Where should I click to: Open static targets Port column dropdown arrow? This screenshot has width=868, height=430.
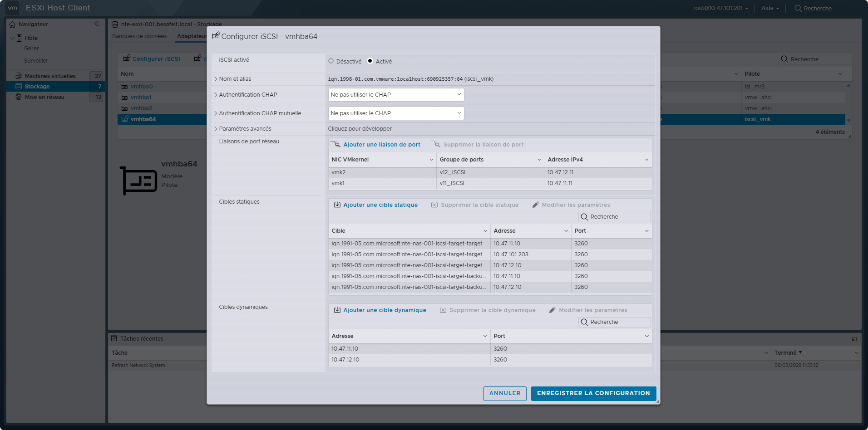[647, 231]
